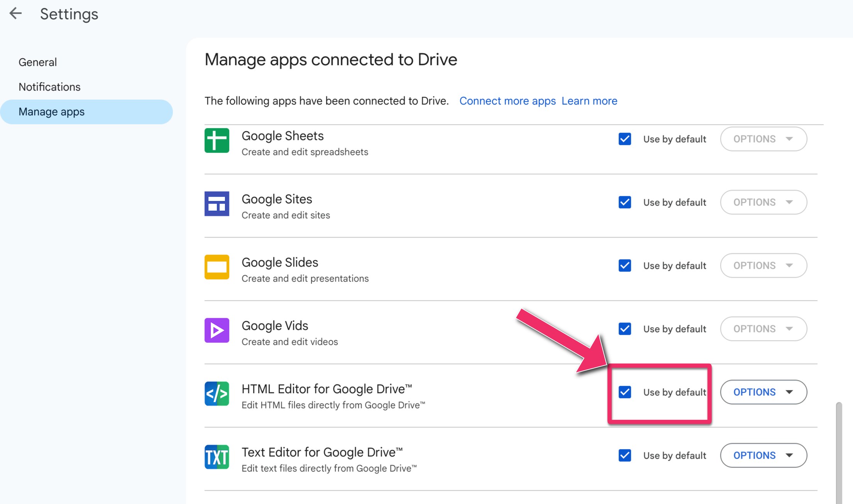Screen dimensions: 853x504
Task: Uncheck Use by default for Google Sites
Action: point(625,202)
